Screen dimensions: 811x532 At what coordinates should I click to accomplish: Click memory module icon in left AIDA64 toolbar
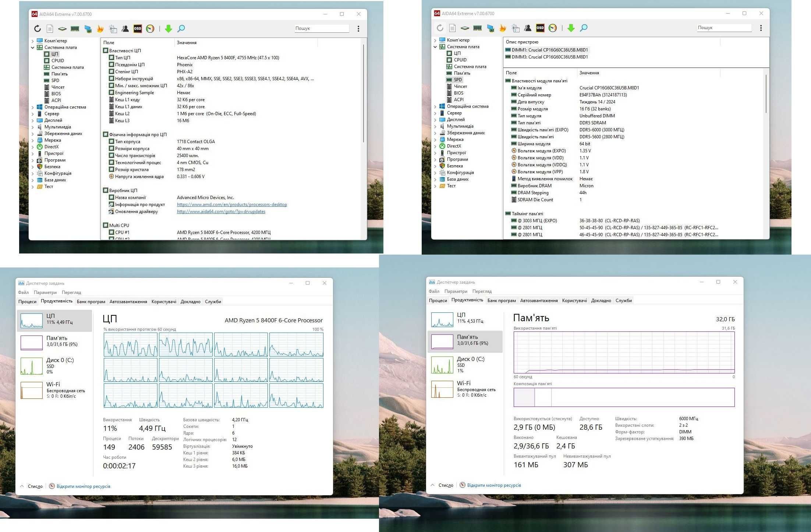point(75,29)
